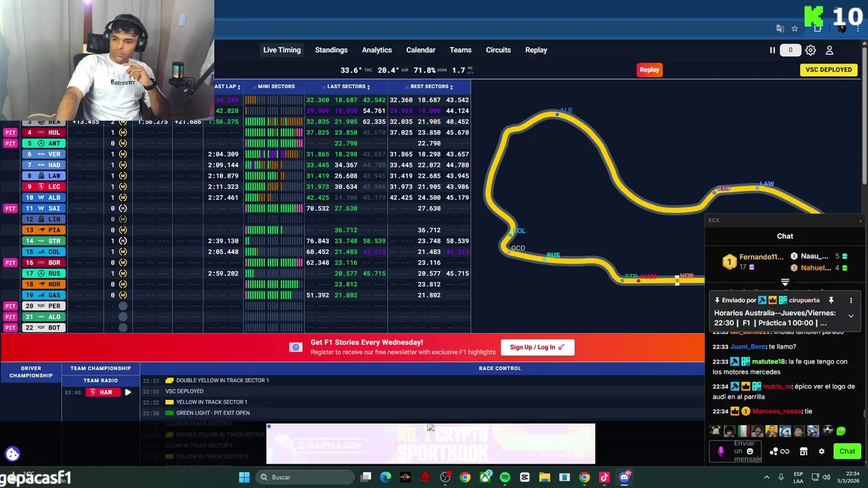Open File Explorer from the taskbar
The height and width of the screenshot is (488, 868).
(545, 477)
